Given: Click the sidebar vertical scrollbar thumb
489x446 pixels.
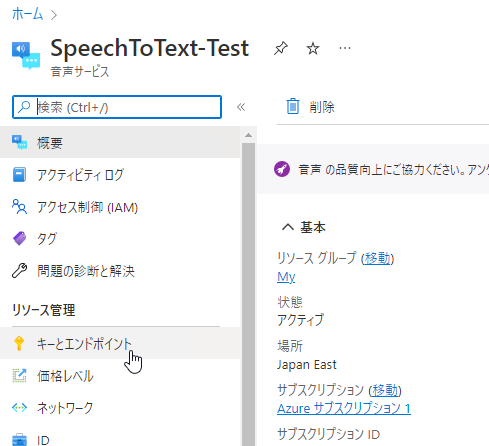Looking at the screenshot, I should [x=248, y=293].
